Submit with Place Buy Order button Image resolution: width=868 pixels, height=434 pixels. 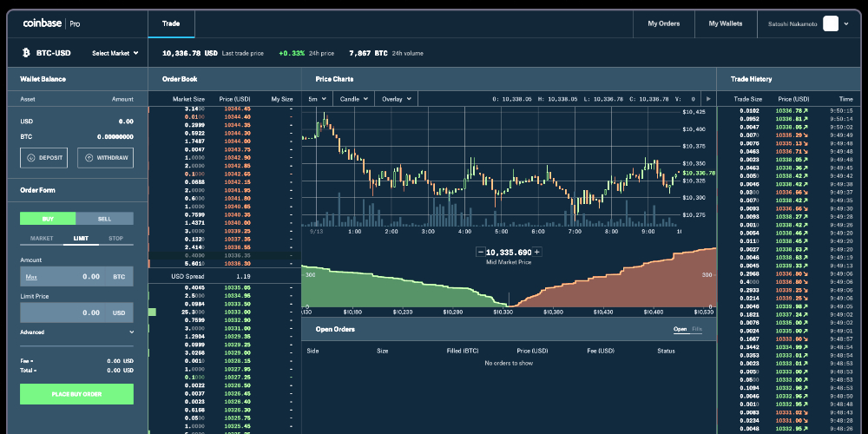click(x=76, y=394)
